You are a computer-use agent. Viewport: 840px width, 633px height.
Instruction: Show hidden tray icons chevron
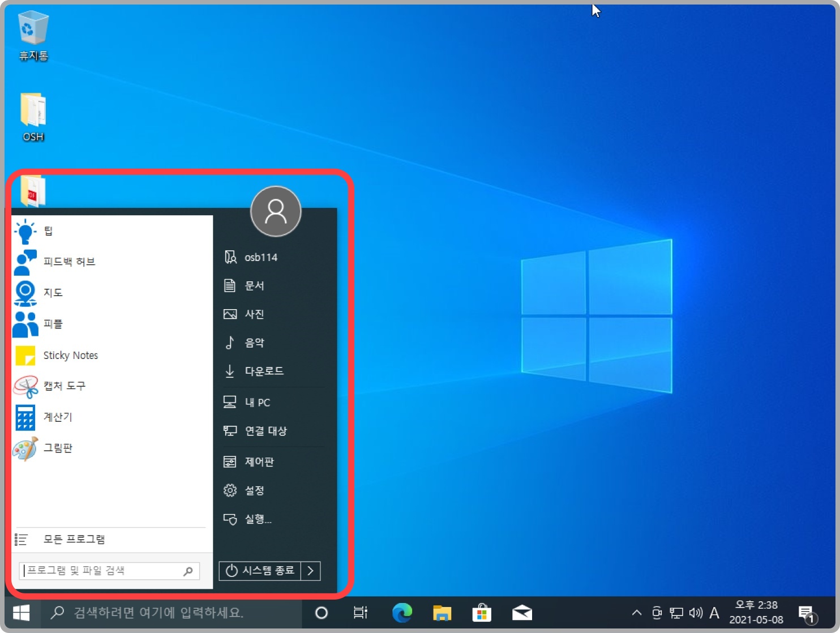coord(637,613)
